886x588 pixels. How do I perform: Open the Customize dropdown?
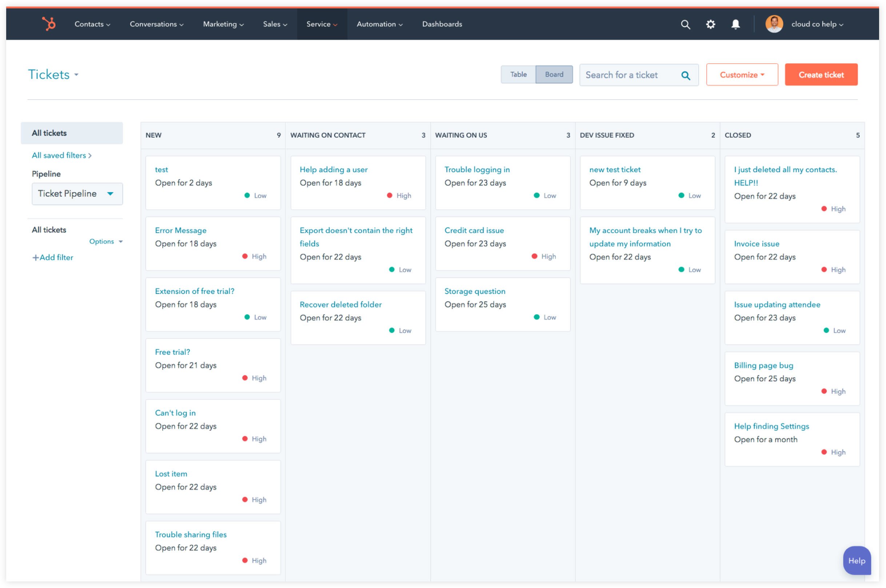pos(742,75)
